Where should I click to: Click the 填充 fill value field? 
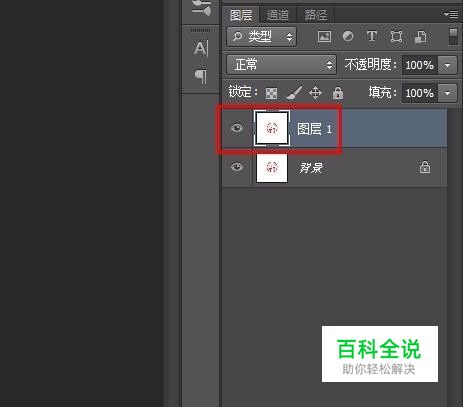[x=420, y=93]
